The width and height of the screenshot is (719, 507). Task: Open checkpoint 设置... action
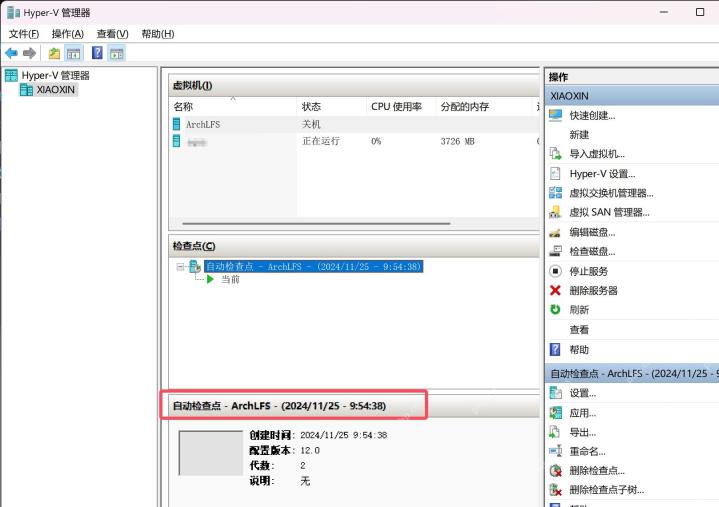[x=582, y=393]
